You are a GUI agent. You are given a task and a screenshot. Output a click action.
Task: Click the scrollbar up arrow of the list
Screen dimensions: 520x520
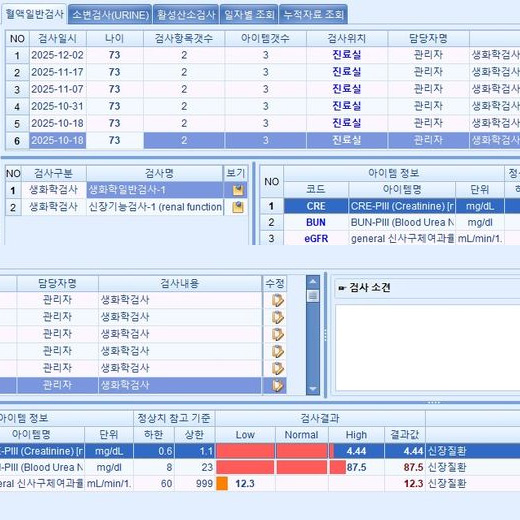click(x=313, y=282)
